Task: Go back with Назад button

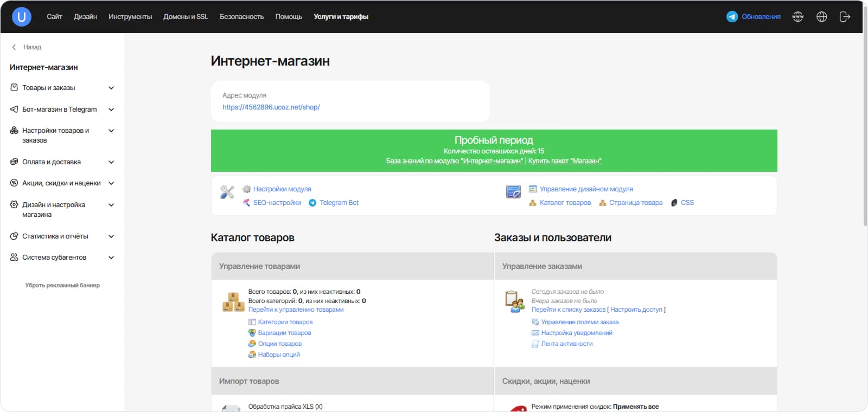Action: 27,47
